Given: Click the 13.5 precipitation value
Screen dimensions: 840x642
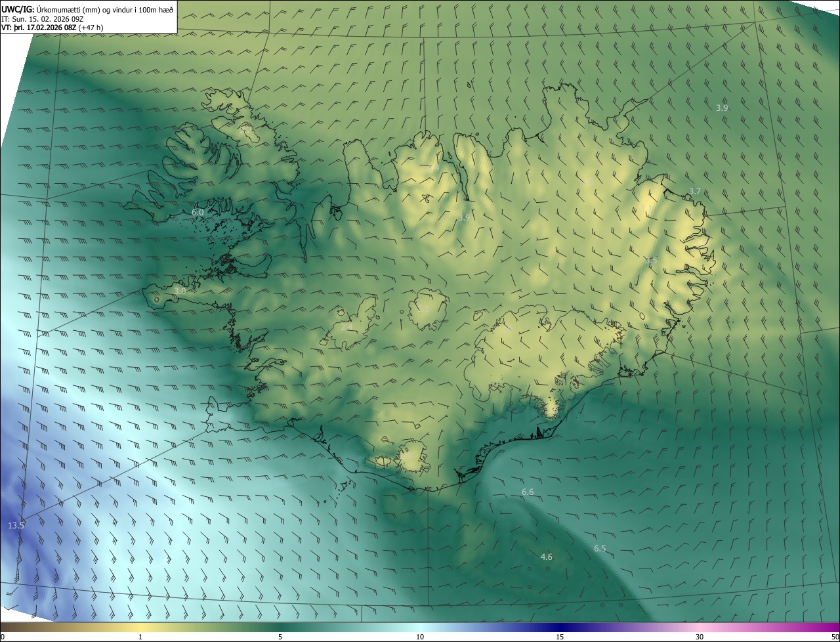Looking at the screenshot, I should [x=16, y=525].
